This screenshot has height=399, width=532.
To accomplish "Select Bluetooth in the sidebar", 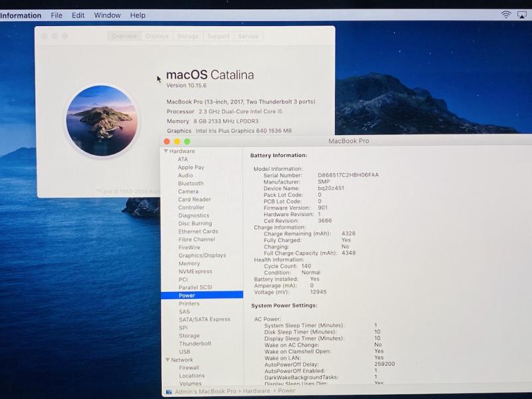I will tap(191, 184).
